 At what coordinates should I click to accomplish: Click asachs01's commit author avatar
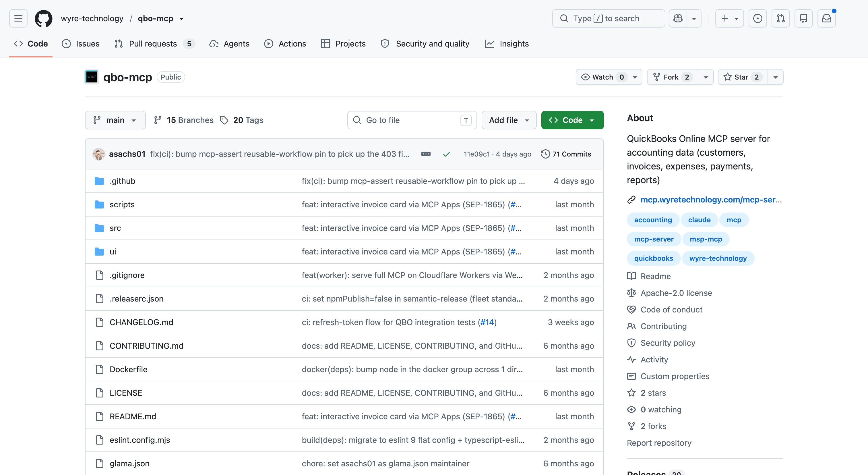[x=99, y=154]
